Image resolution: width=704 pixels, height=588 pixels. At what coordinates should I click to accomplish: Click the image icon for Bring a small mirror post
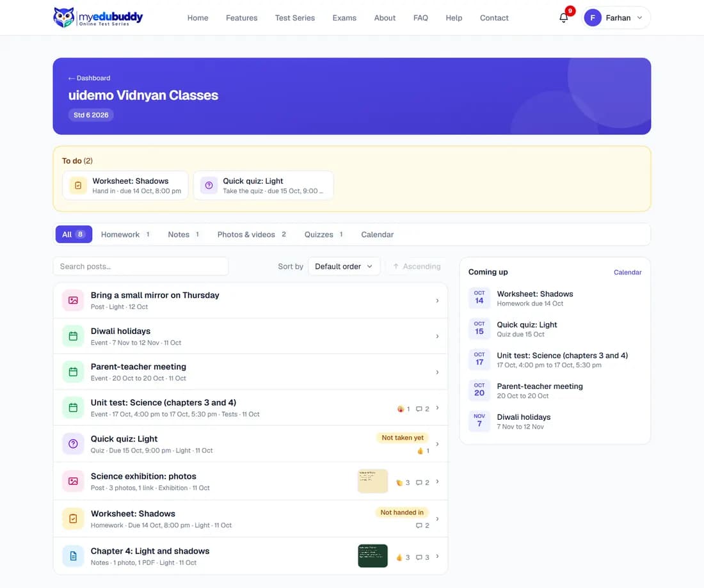[x=73, y=300]
